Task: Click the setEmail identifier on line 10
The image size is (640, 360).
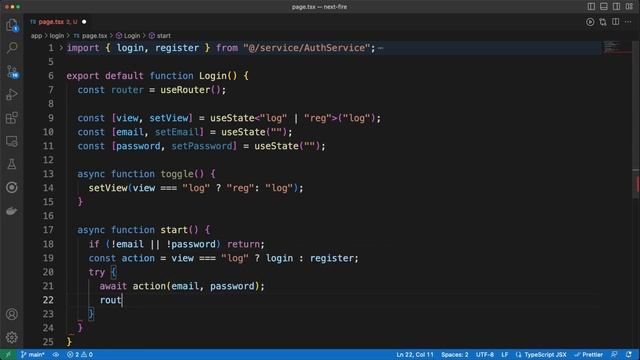Action: 177,132
